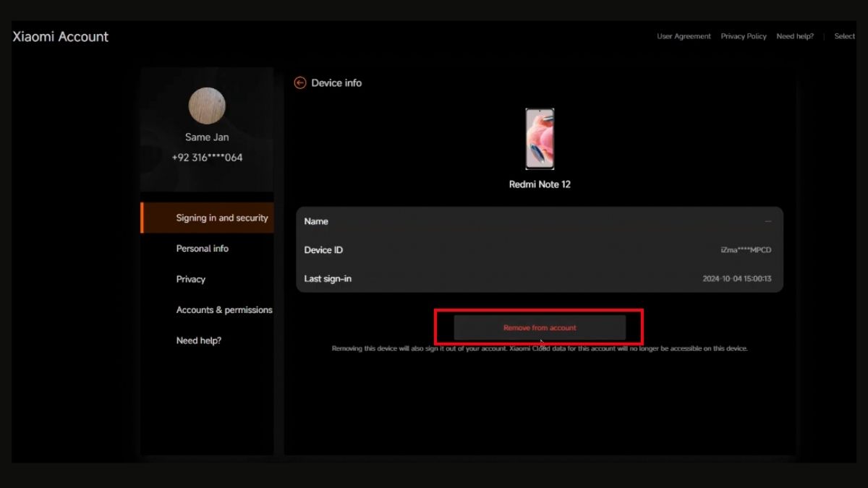Open the Privacy Policy link
Image resolution: width=868 pixels, height=488 pixels.
point(744,36)
